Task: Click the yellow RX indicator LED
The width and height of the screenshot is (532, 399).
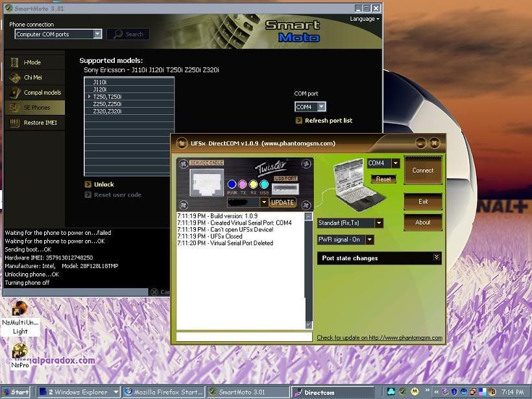Action: tap(254, 184)
